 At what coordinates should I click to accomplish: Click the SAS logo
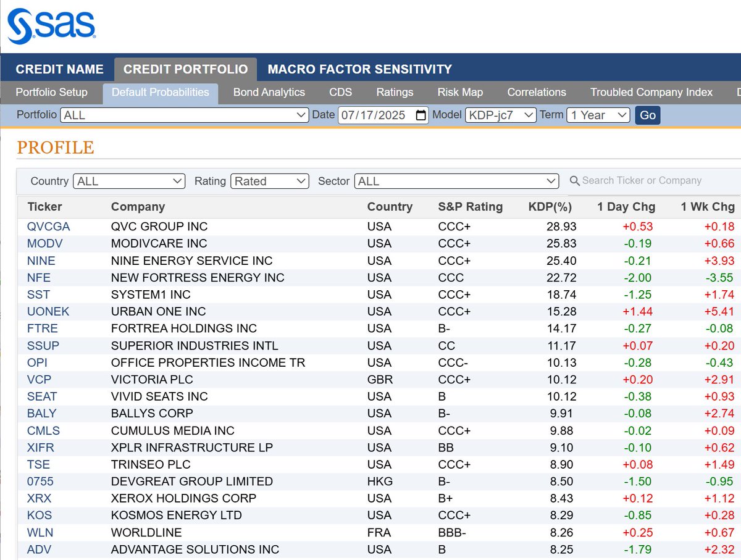[x=51, y=27]
